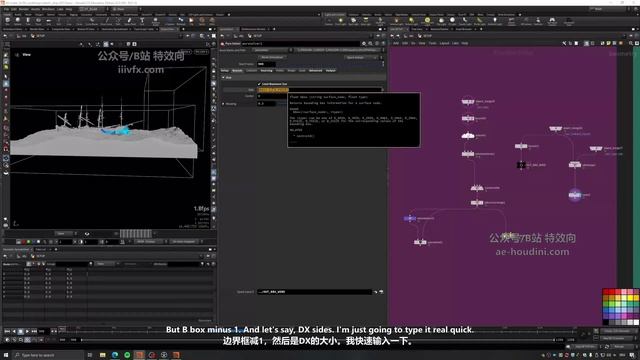Open the network editor Layout menu
Image resolution: width=640 pixels, height=360 pixels.
coord(444,43)
